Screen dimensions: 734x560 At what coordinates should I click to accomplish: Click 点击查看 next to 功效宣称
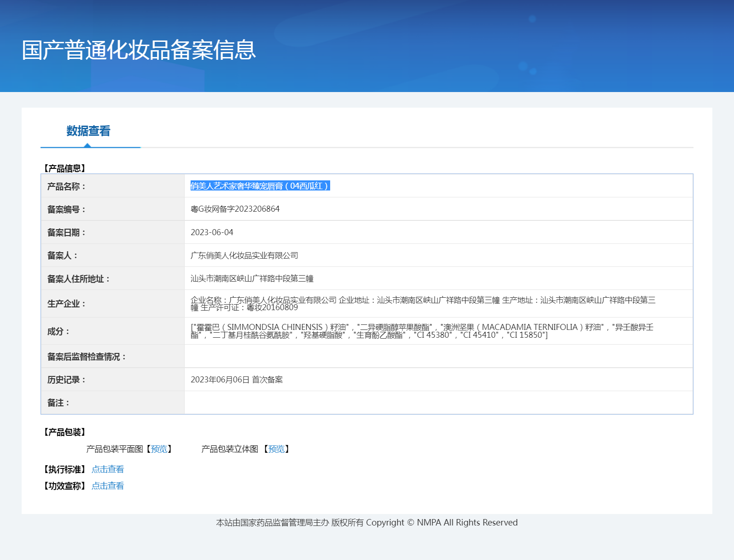(x=108, y=486)
